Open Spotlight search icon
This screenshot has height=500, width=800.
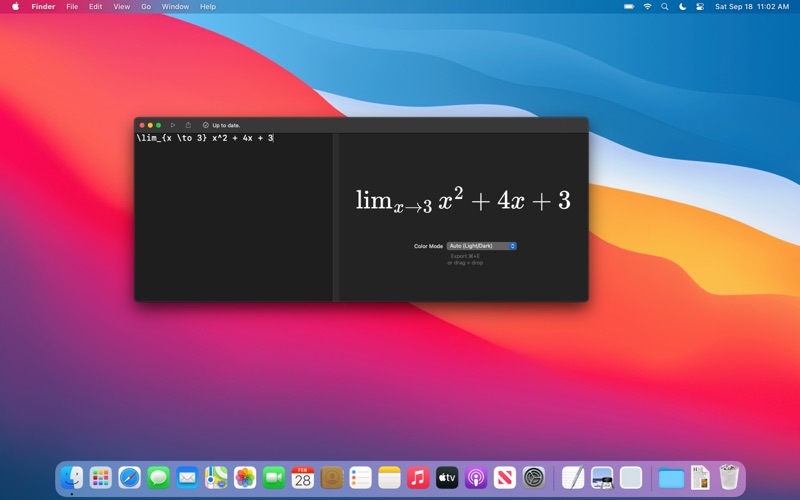click(x=664, y=7)
